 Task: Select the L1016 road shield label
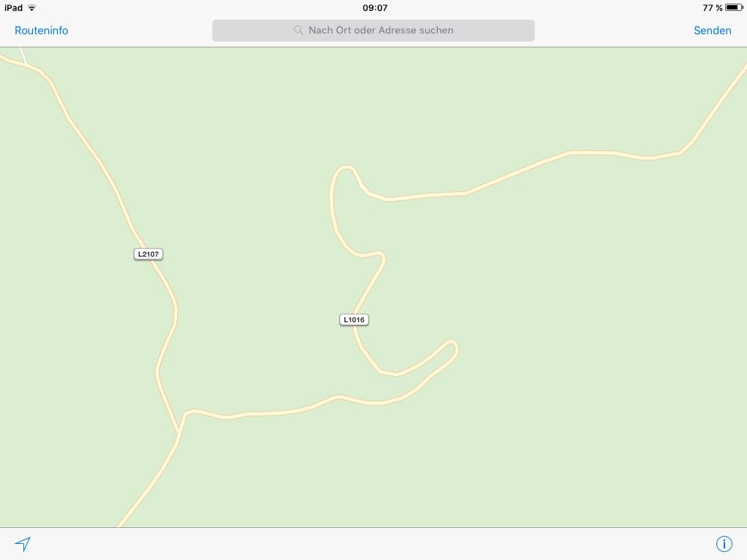[354, 319]
